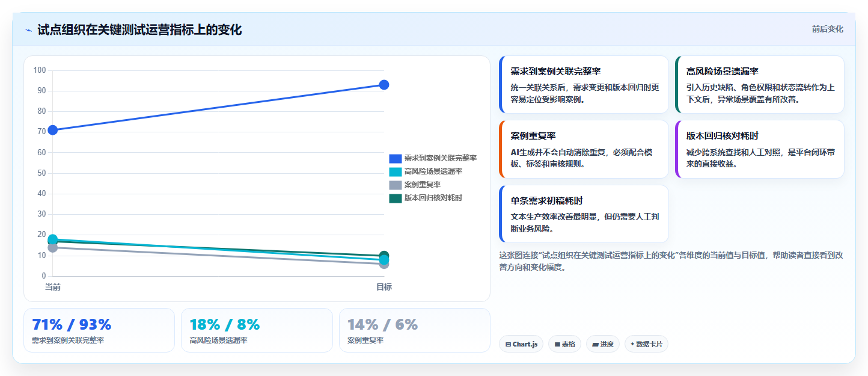Toggle the 高风险场景遗漏率 legend swatch

(395, 171)
